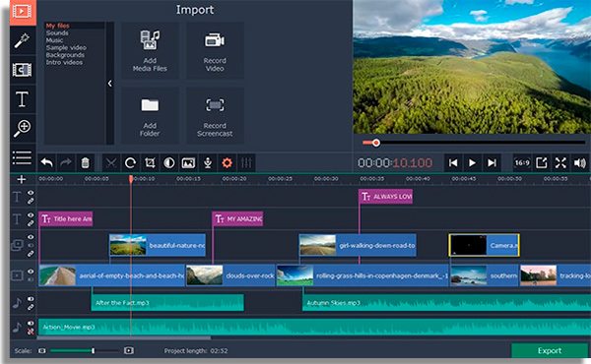
Task: Open the Titles T tab
Action: tap(23, 99)
